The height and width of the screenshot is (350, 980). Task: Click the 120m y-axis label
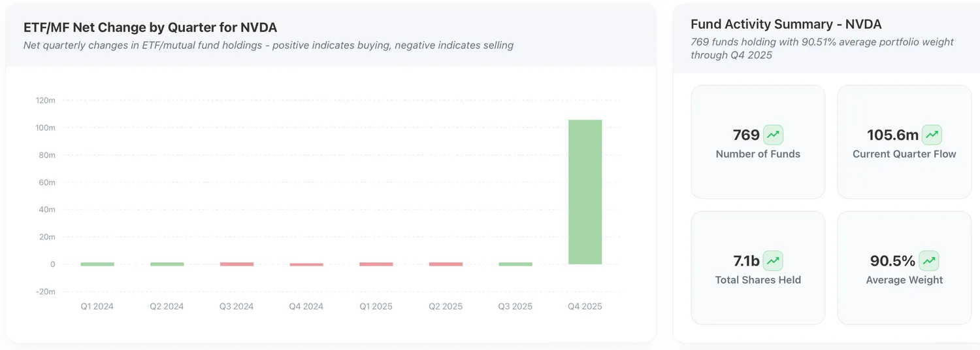[x=45, y=100]
